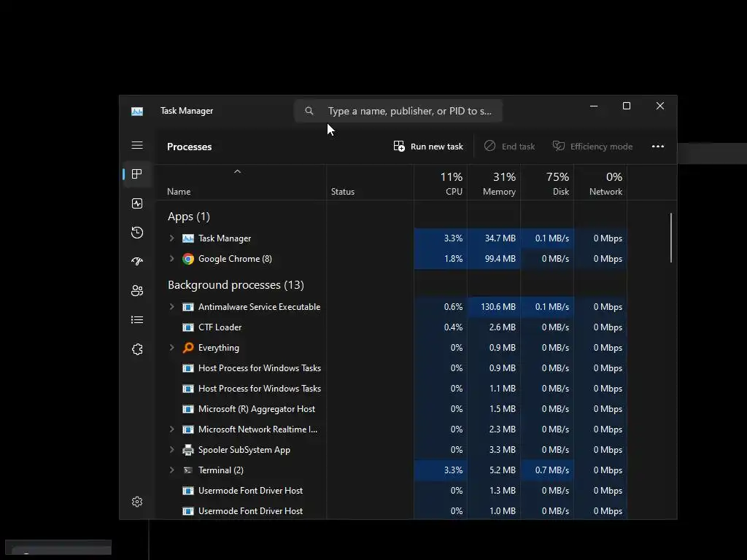Open the Details sidebar icon

pyautogui.click(x=137, y=320)
